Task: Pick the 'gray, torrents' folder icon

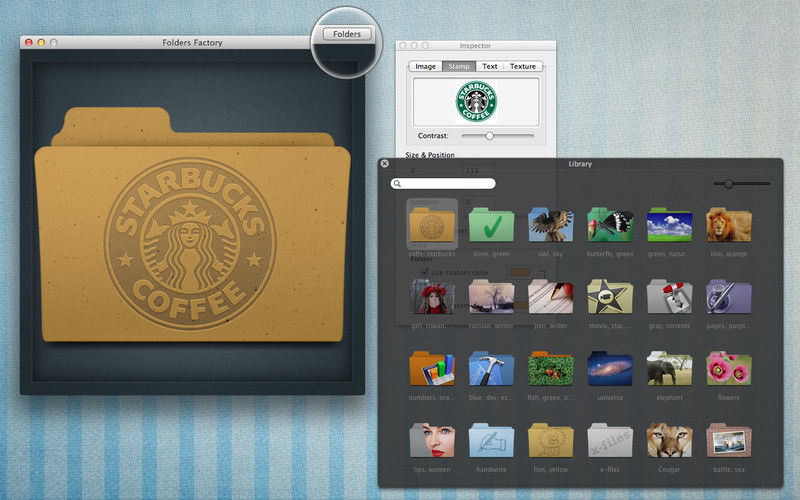Action: click(x=669, y=296)
